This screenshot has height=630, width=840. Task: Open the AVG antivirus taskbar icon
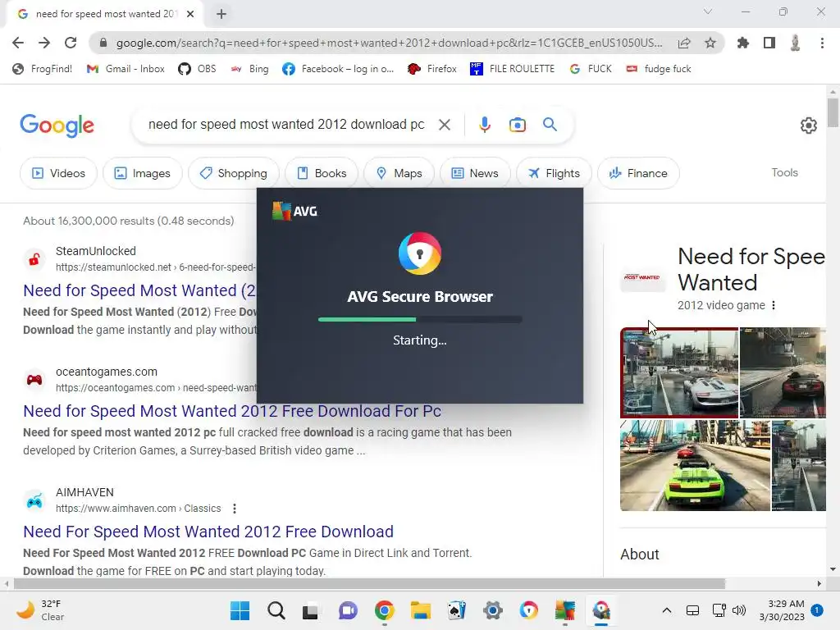click(x=564, y=610)
